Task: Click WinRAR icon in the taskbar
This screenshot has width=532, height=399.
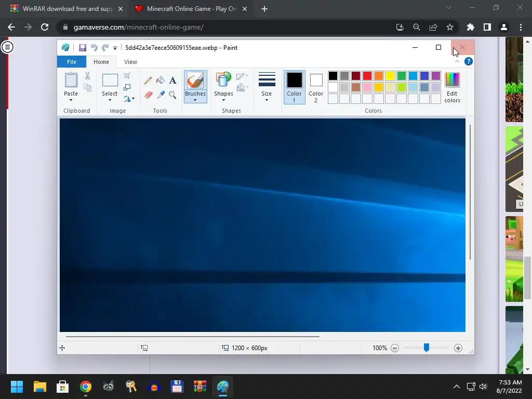Action: pos(200,387)
